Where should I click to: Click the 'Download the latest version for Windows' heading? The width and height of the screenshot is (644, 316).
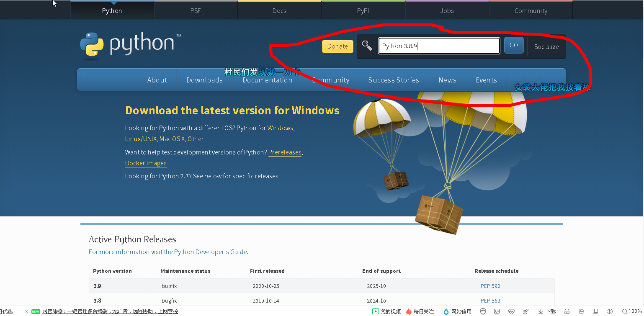232,110
